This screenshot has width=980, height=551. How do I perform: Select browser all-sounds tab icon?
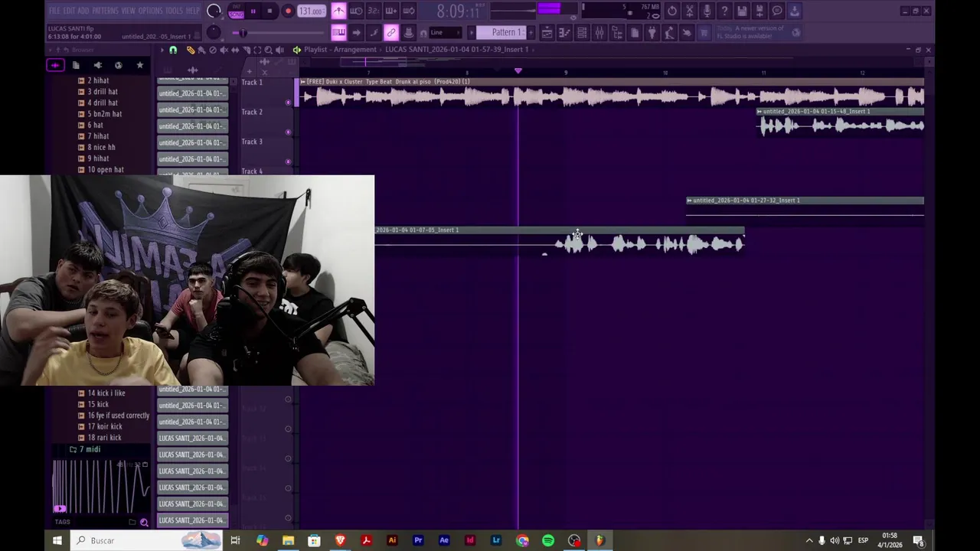tap(55, 65)
